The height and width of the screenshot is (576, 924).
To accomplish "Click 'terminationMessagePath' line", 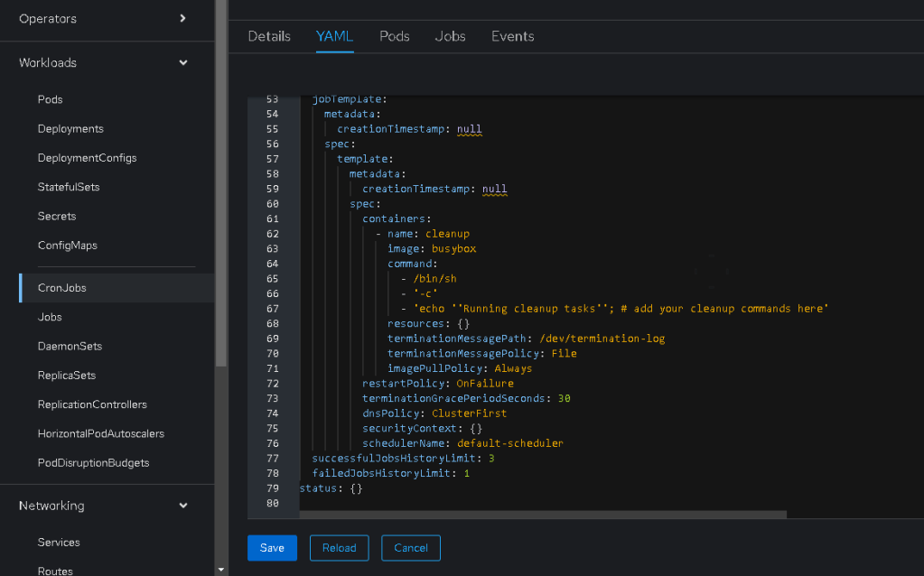I will (527, 338).
